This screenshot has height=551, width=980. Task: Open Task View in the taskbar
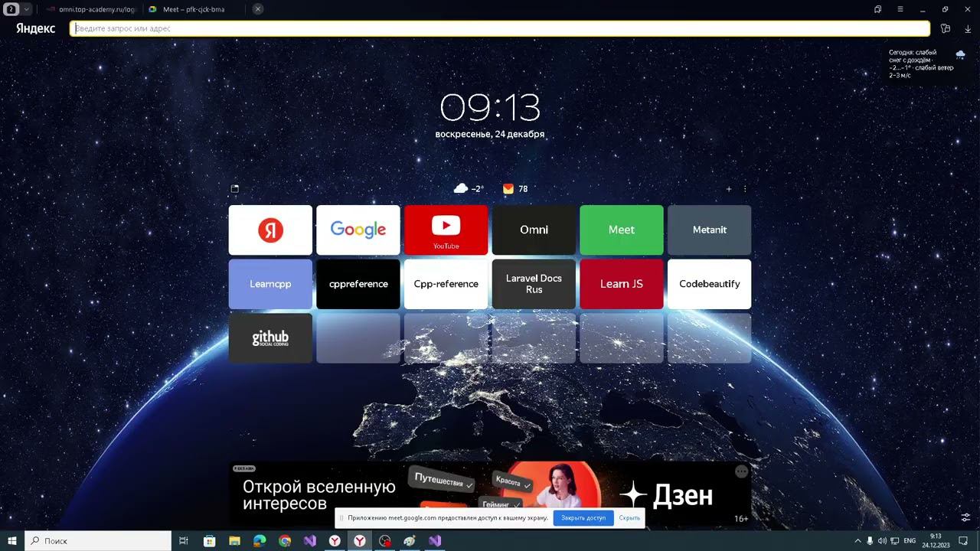[x=184, y=541]
